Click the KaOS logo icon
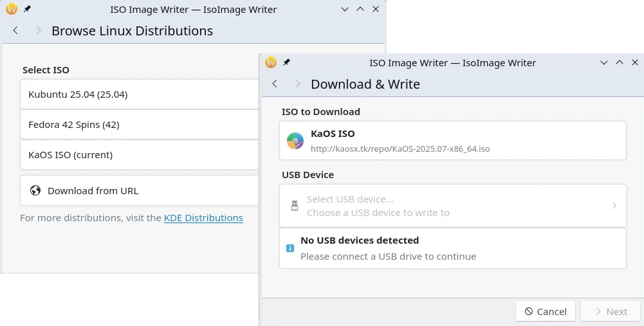644x326 pixels. coord(295,141)
